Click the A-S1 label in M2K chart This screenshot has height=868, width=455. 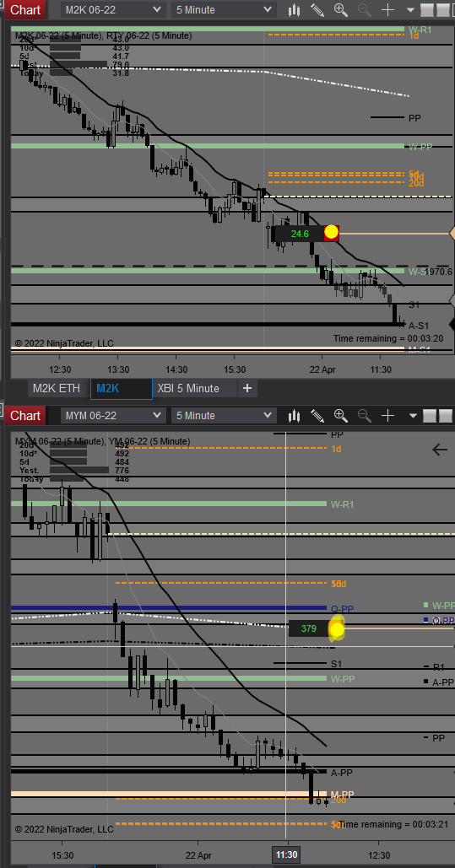(420, 326)
